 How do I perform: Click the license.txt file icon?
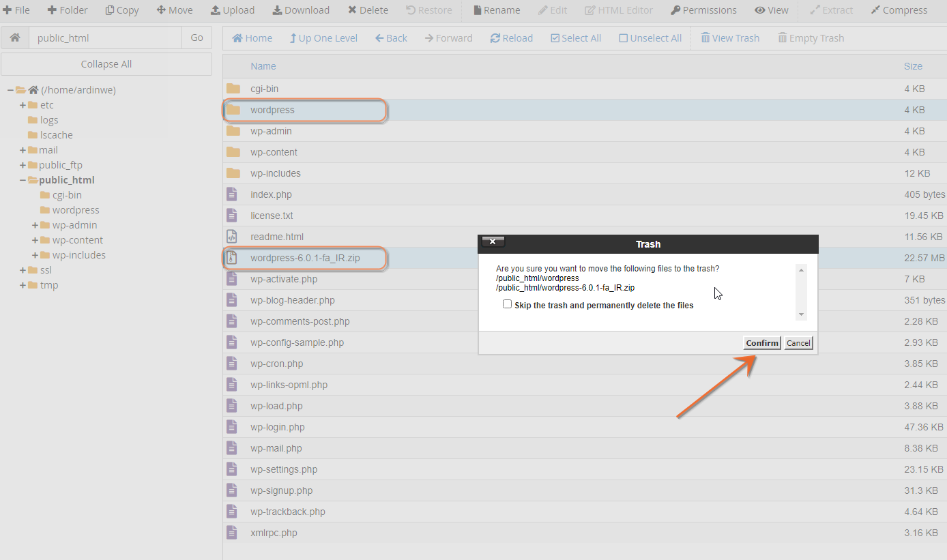[x=232, y=216]
